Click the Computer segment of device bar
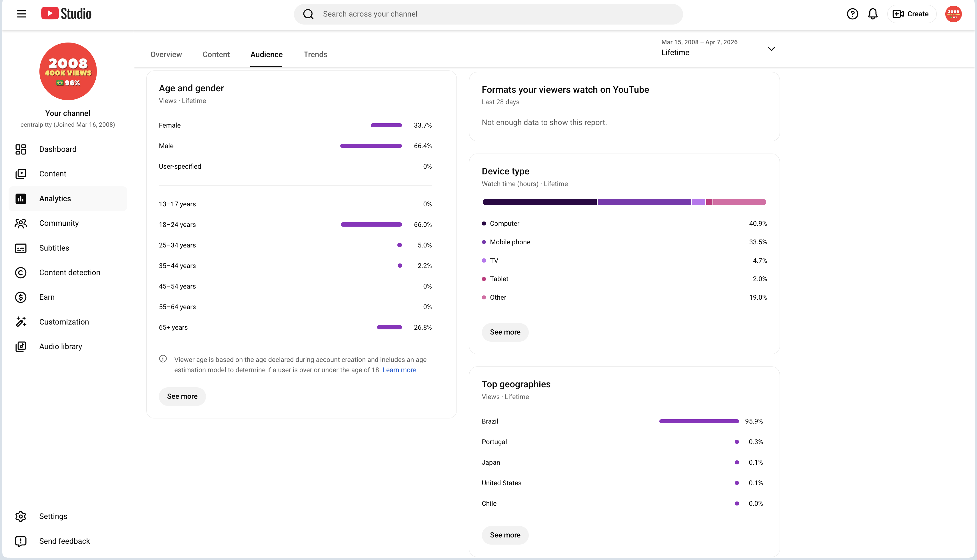This screenshot has height=560, width=977. (x=539, y=202)
